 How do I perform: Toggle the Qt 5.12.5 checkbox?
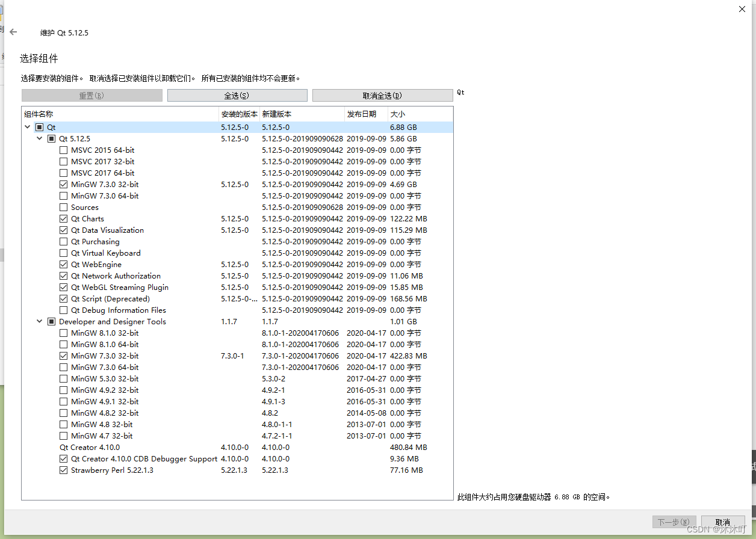(x=51, y=139)
